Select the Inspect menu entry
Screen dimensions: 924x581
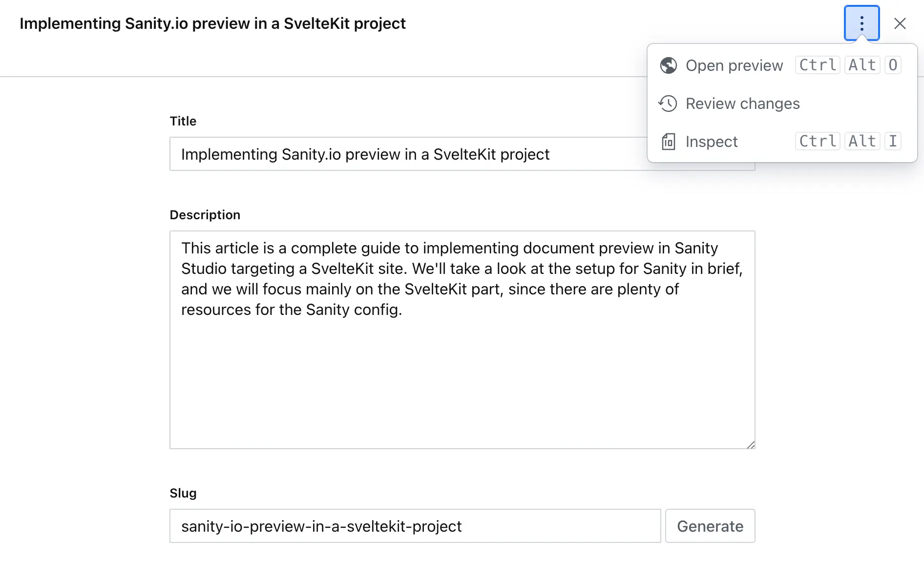point(711,142)
